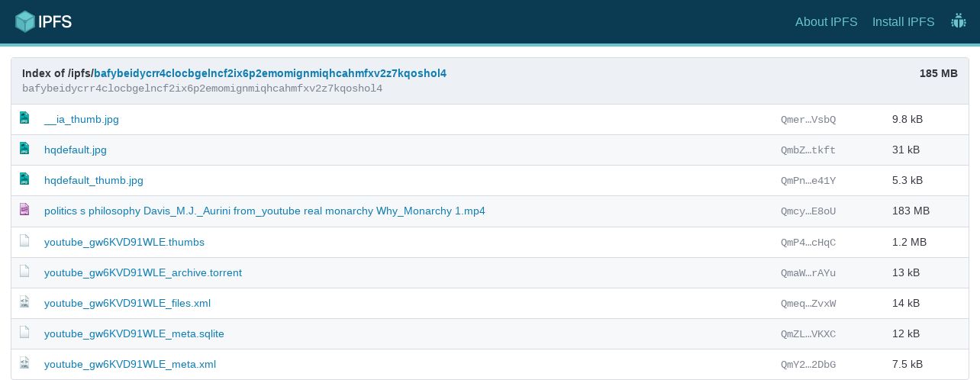Click the 14 kB size value
The image size is (980, 380).
[906, 303]
